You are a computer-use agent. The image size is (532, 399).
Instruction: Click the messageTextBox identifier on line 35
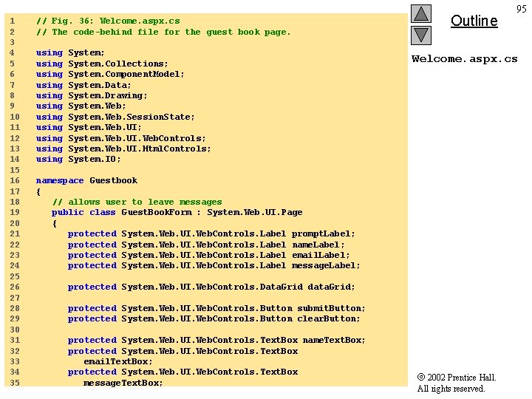pyautogui.click(x=123, y=383)
